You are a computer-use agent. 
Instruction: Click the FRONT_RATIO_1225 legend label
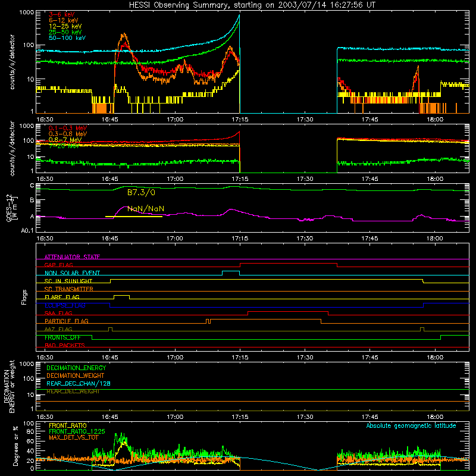pos(77,431)
